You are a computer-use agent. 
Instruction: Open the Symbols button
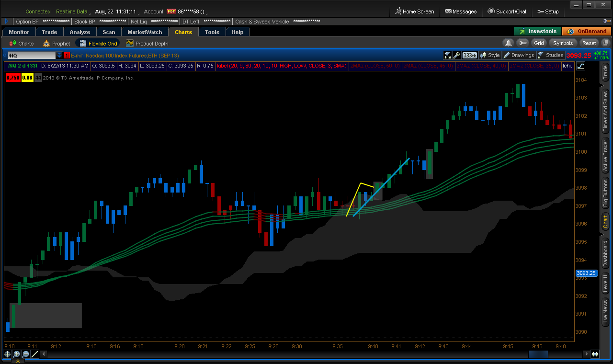(563, 43)
